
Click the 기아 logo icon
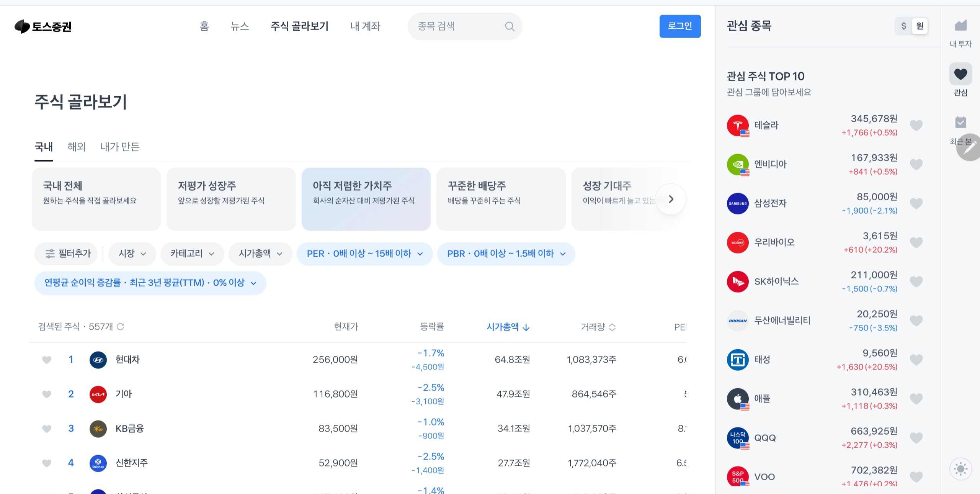tap(98, 394)
